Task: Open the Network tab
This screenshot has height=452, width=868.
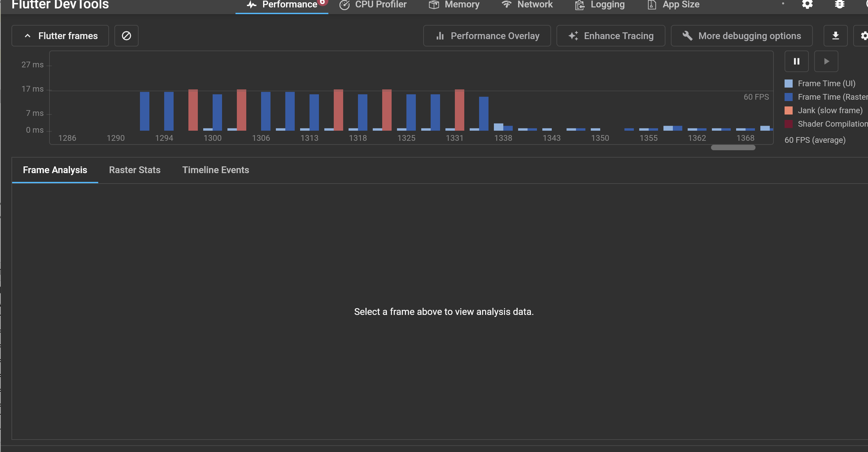Action: pos(527,5)
